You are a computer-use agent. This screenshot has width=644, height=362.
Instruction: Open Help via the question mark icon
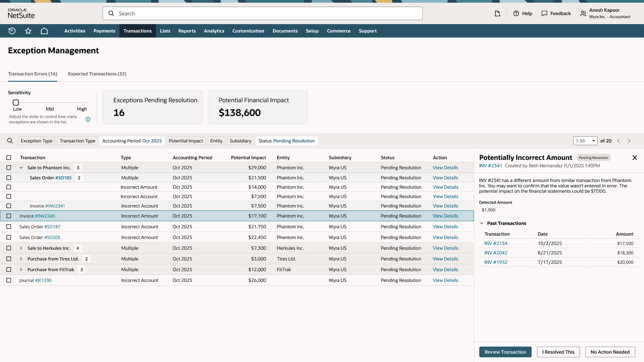[516, 13]
